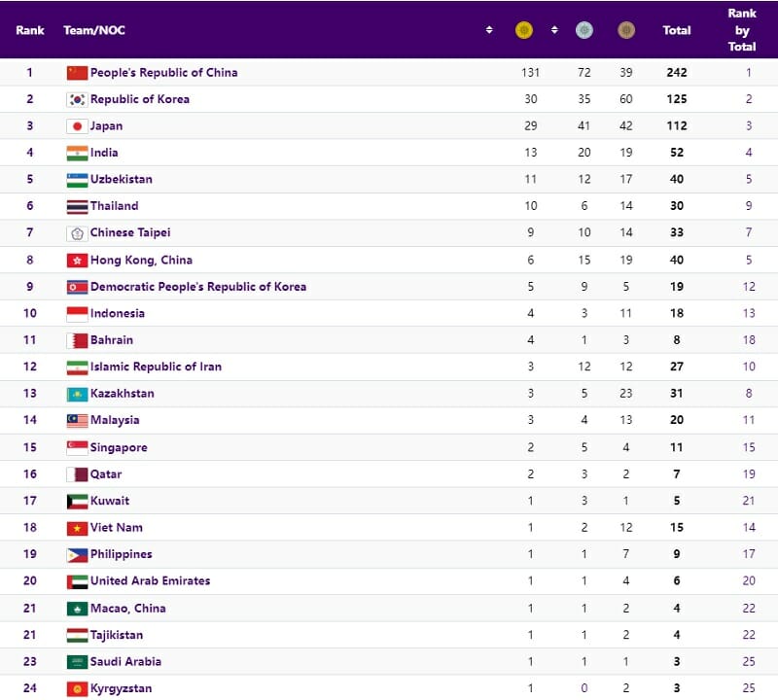The width and height of the screenshot is (778, 700).
Task: Toggle sort arrows left of gold medal
Action: (489, 30)
